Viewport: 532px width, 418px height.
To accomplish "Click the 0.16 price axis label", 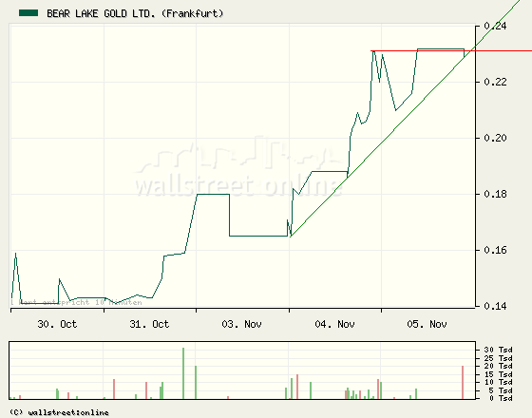I will coord(495,250).
